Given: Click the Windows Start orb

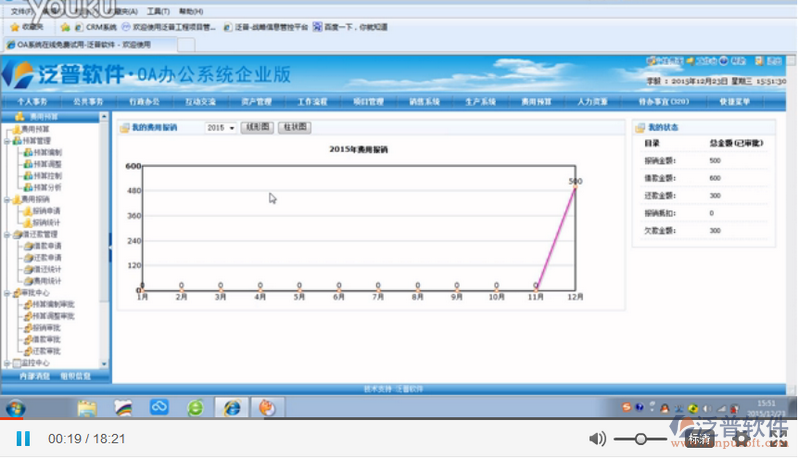Looking at the screenshot, I should click(x=15, y=408).
